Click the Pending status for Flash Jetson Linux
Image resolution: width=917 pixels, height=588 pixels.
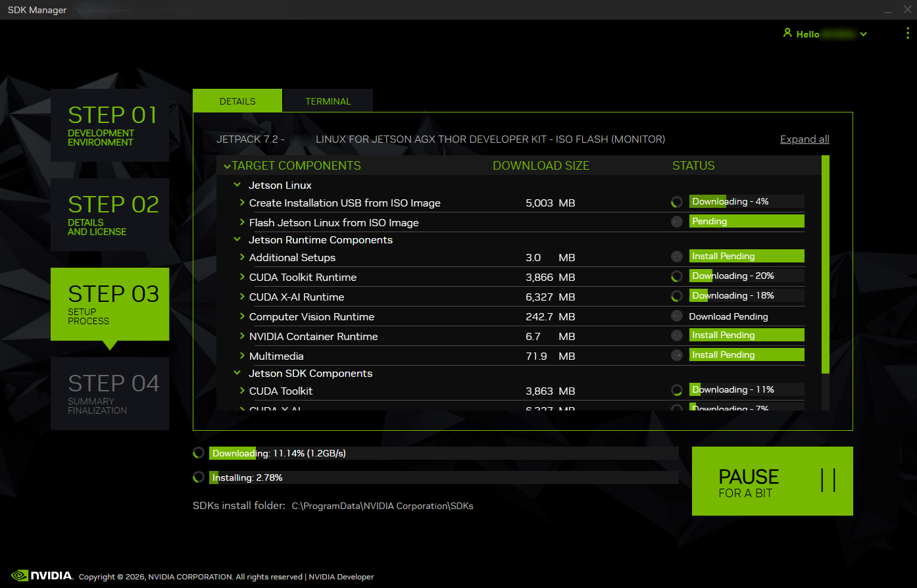(x=747, y=222)
